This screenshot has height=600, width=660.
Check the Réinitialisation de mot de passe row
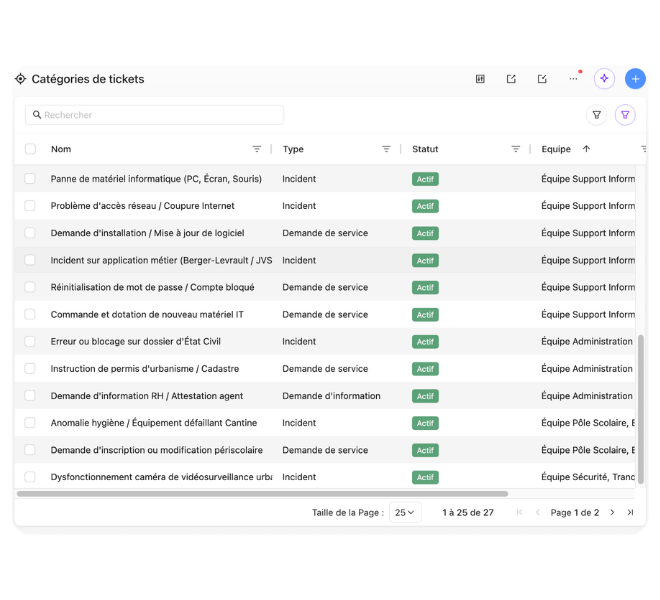tap(30, 287)
